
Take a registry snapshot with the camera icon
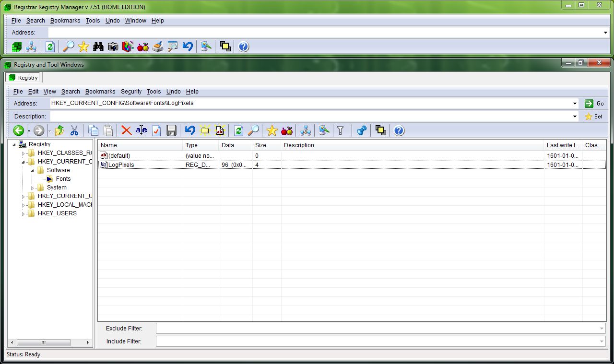point(113,46)
